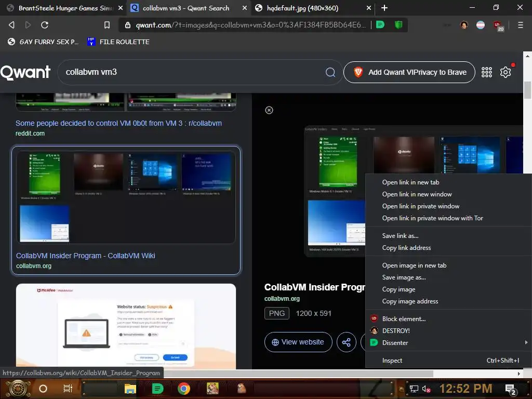Open Task View on the taskbar
This screenshot has width=532, height=399.
click(68, 389)
